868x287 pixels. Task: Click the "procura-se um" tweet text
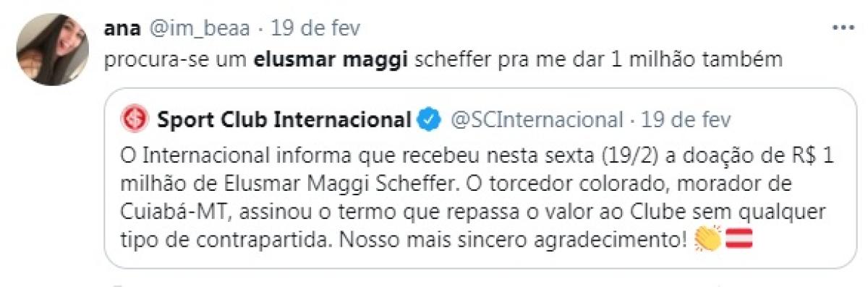tap(176, 60)
